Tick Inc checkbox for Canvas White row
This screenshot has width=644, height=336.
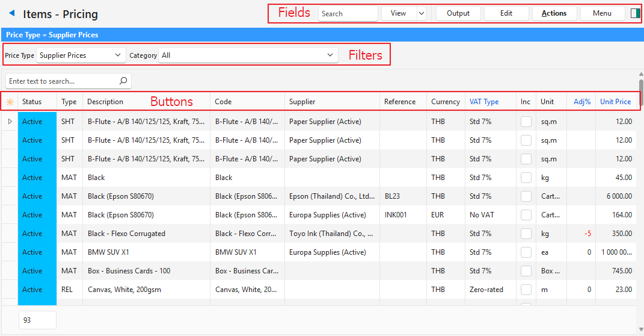point(526,290)
